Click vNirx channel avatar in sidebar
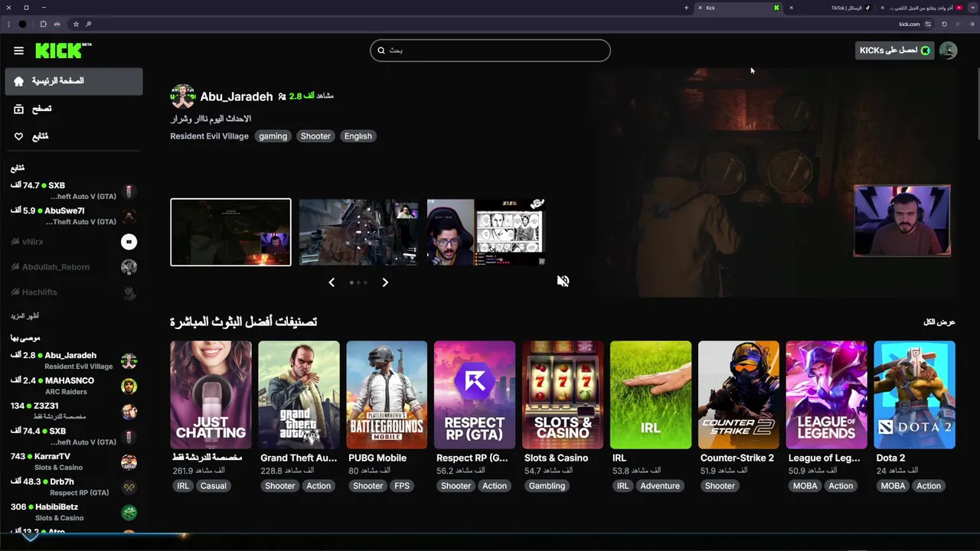The image size is (980, 551). click(x=129, y=242)
